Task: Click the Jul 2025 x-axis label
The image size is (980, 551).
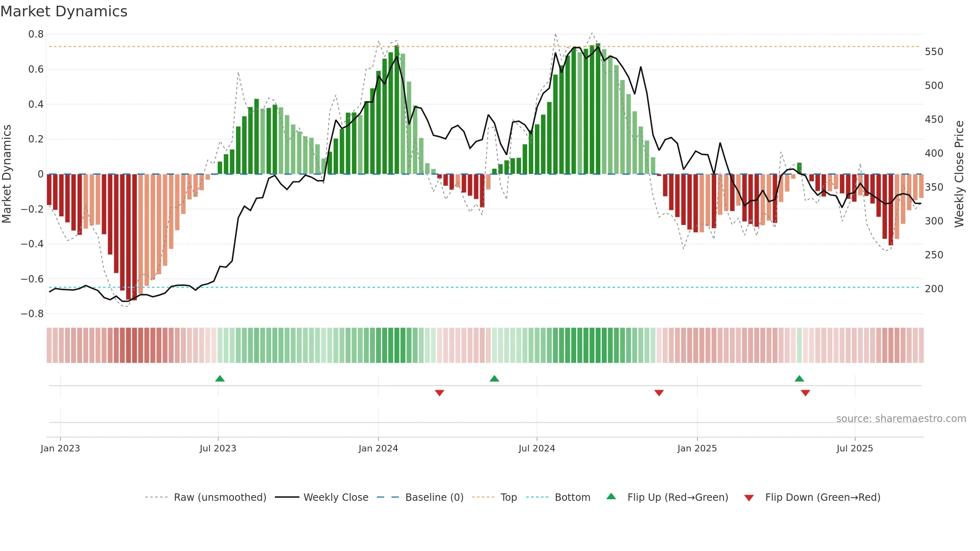Action: 855,448
